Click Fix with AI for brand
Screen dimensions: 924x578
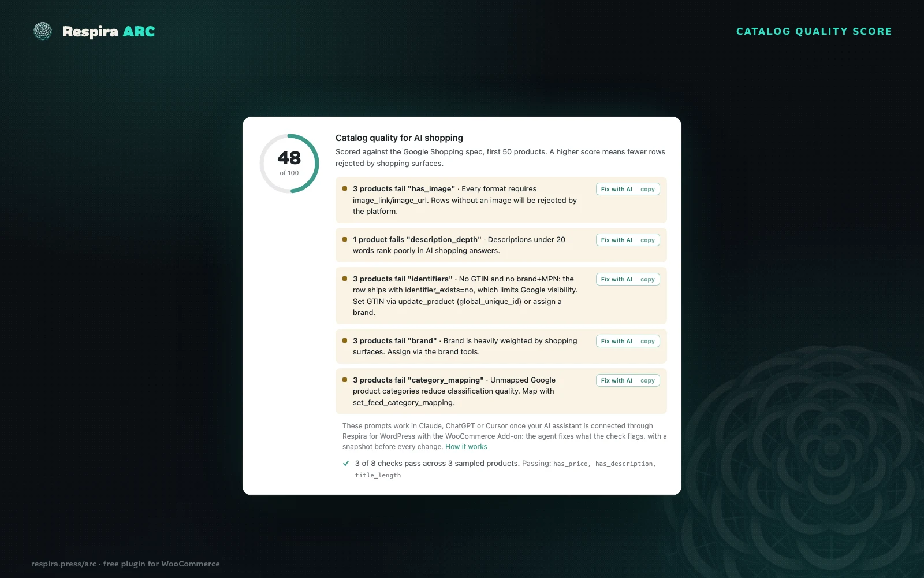coord(616,341)
